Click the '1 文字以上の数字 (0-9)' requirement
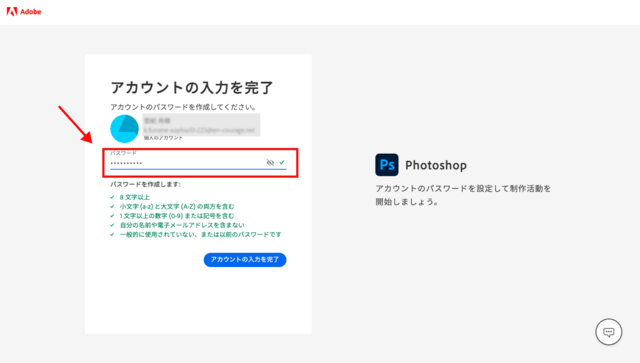 click(177, 216)
